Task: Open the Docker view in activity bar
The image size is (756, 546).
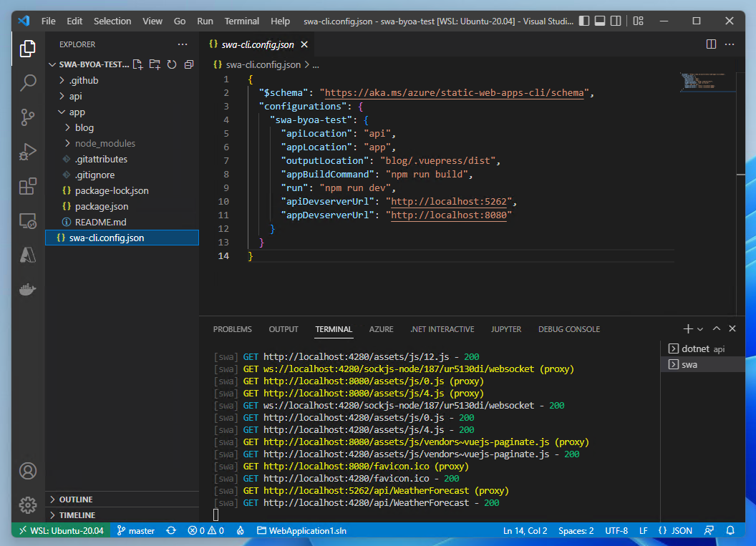Action: tap(27, 289)
